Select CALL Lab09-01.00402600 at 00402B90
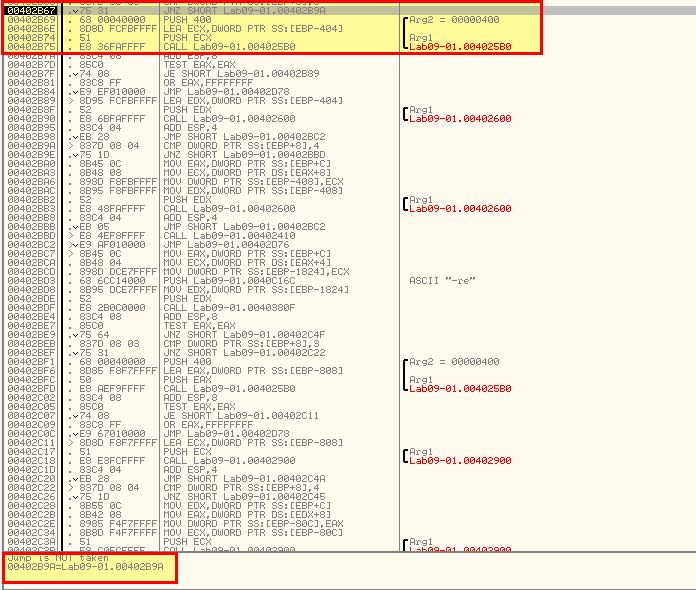The image size is (696, 590). tap(229, 119)
